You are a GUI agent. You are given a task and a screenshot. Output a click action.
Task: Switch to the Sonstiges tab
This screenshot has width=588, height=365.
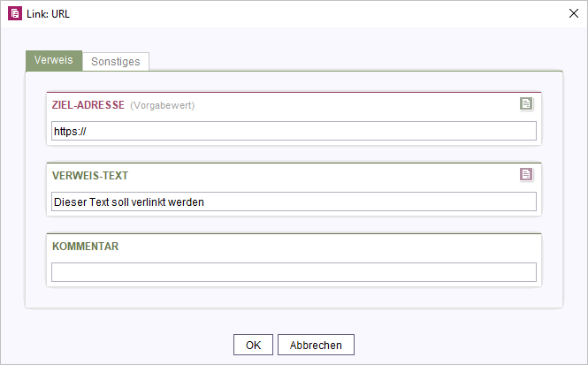pyautogui.click(x=116, y=62)
